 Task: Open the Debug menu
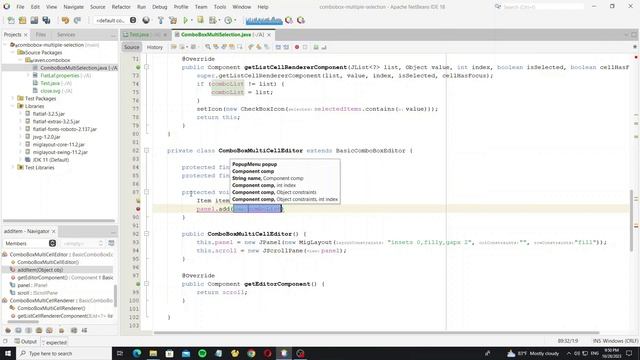[x=160, y=7]
